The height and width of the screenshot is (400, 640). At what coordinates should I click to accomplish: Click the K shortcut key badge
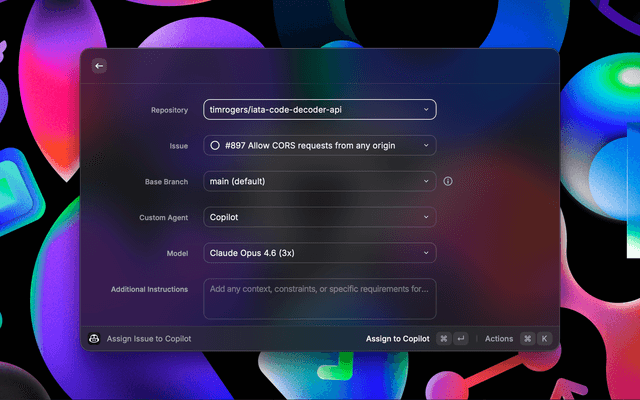pyautogui.click(x=545, y=339)
